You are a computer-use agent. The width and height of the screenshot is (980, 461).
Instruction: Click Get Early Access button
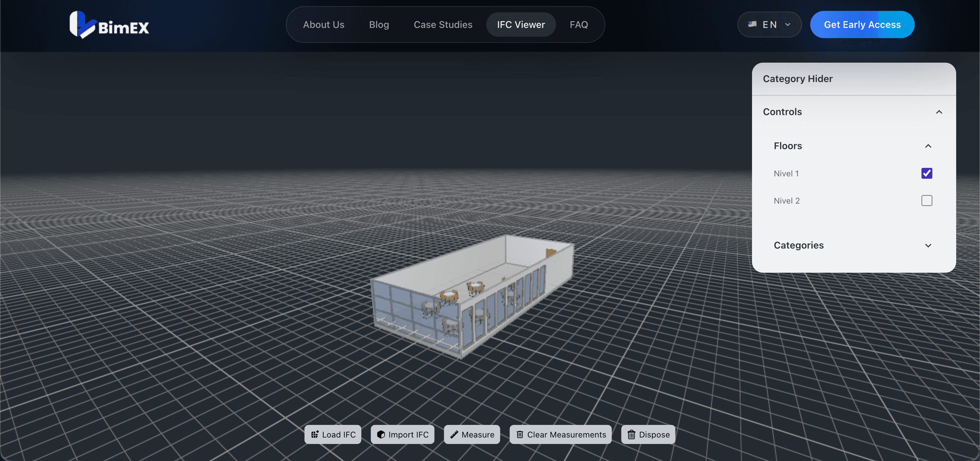pyautogui.click(x=862, y=25)
